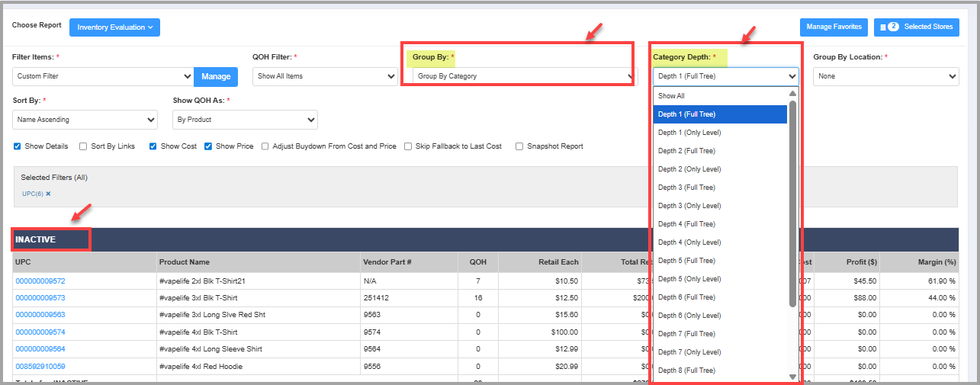Choose Show All in Category Depth list
980x385 pixels.
[672, 96]
